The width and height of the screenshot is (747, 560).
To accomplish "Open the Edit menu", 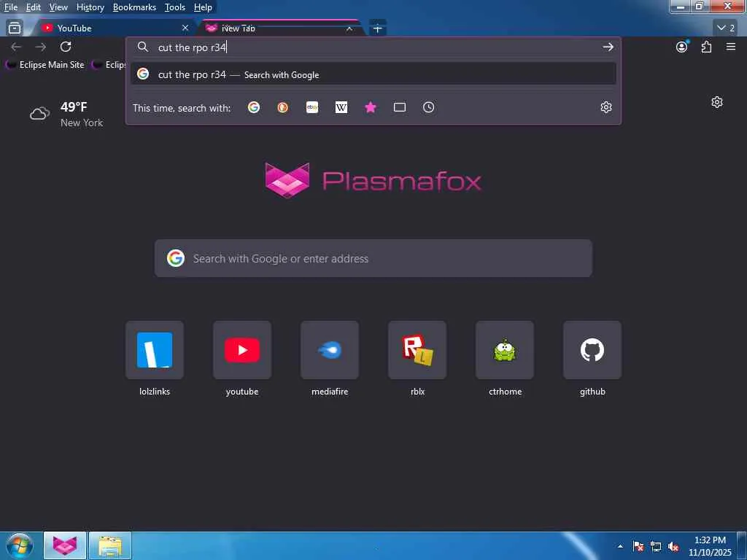I will point(34,7).
